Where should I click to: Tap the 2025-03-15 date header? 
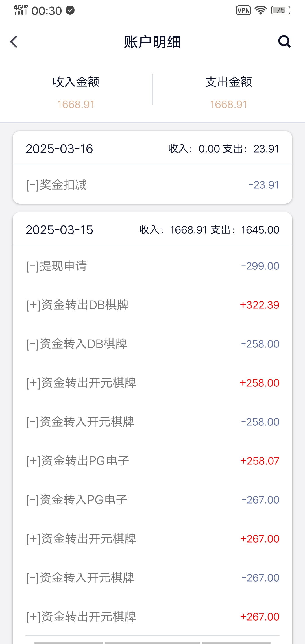click(59, 230)
